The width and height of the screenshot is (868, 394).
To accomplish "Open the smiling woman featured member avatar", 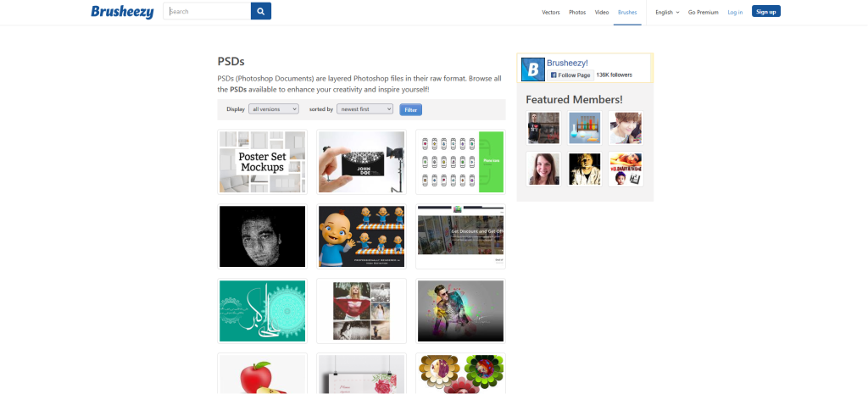I will 543,169.
